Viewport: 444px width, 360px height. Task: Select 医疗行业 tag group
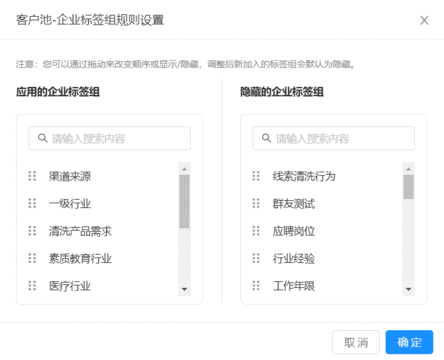click(70, 286)
